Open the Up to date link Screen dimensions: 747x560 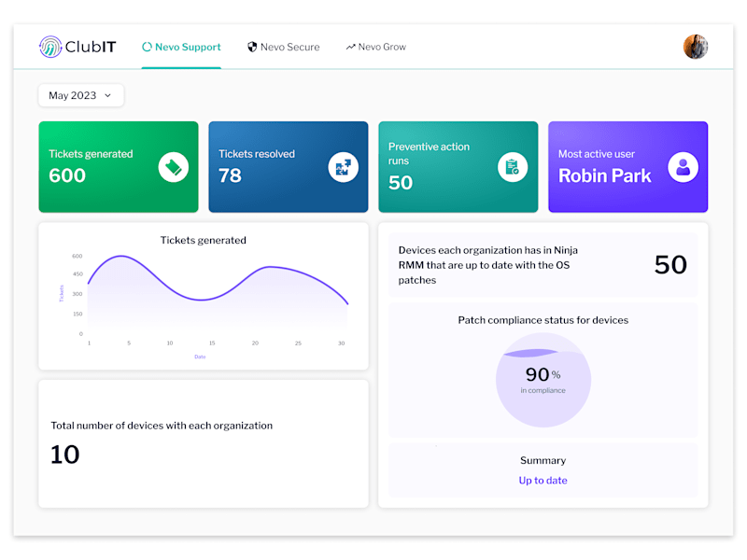click(543, 480)
